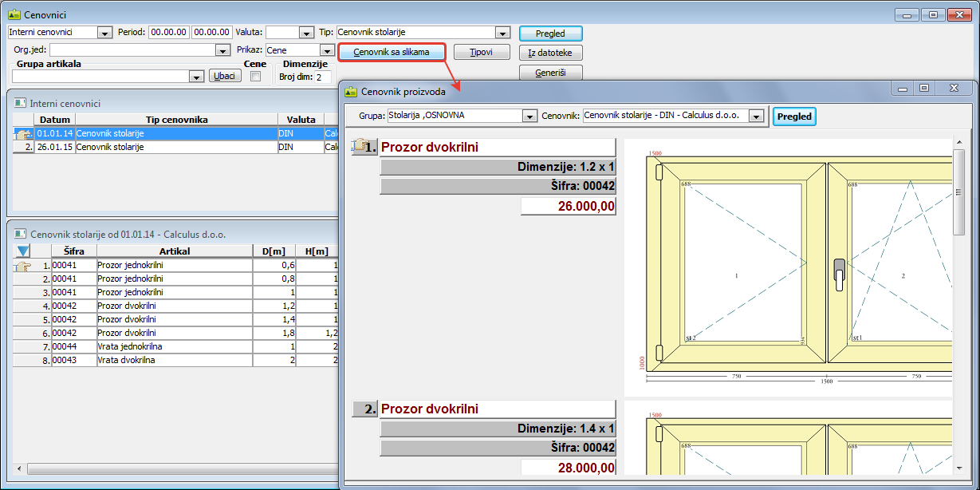Click the product list vertical scrollbar
The image size is (980, 490).
click(959, 303)
